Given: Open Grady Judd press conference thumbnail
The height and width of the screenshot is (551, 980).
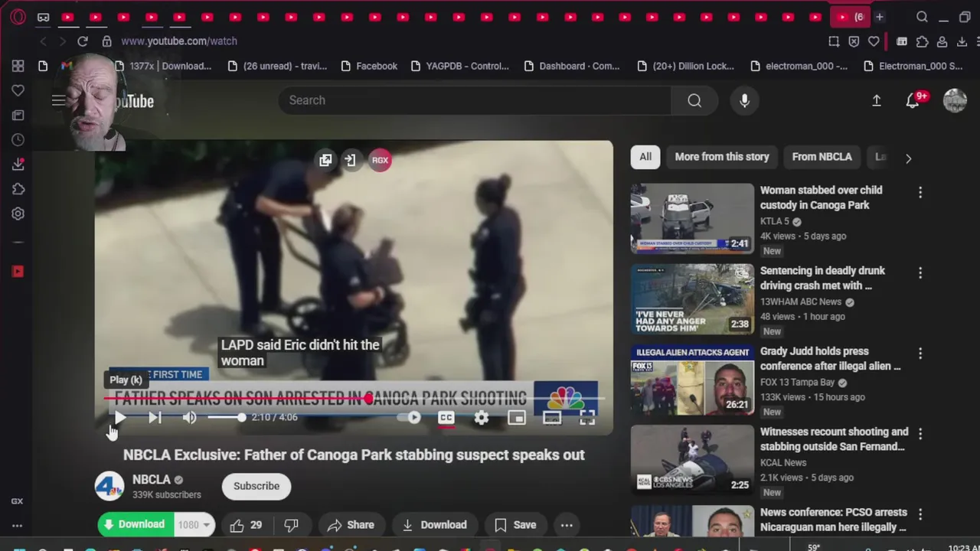Looking at the screenshot, I should 692,379.
